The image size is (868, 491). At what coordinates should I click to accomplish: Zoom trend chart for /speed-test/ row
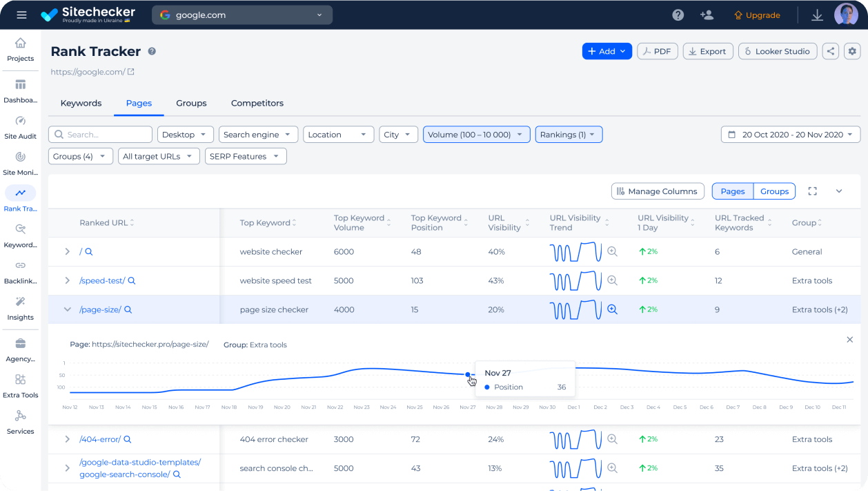[x=612, y=280]
